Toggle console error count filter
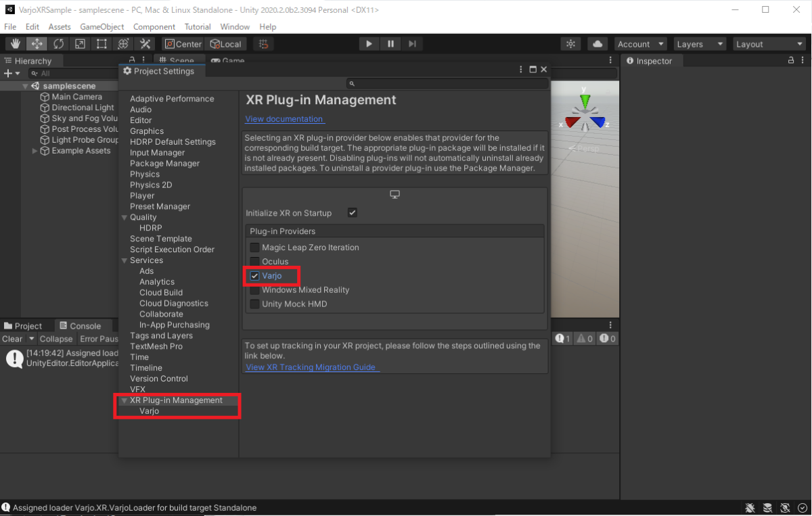This screenshot has height=516, width=812. (x=607, y=338)
